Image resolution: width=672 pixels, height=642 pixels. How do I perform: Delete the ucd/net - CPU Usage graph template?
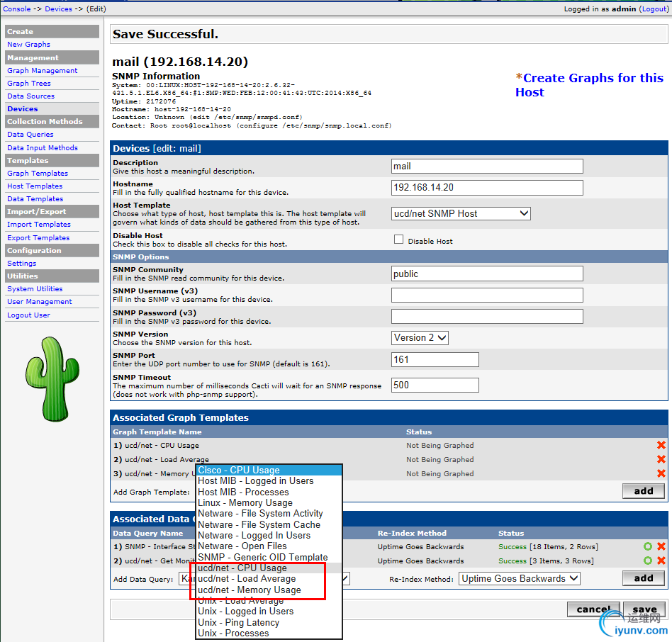pyautogui.click(x=661, y=445)
